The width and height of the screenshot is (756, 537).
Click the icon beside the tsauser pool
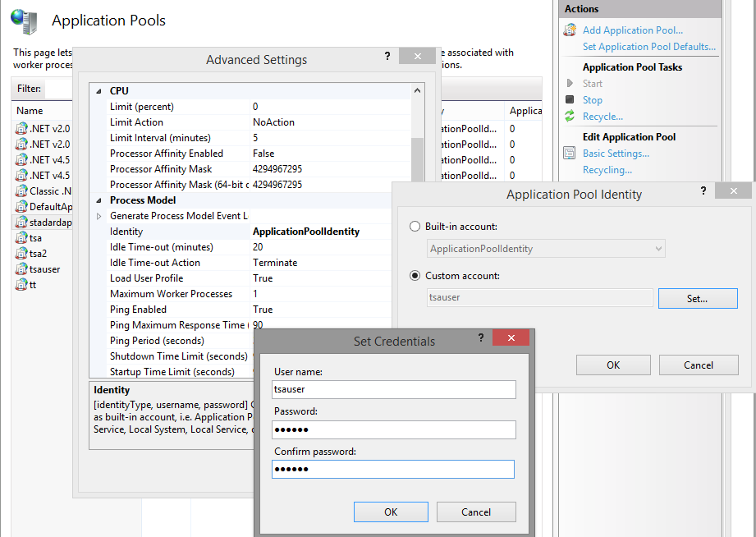pyautogui.click(x=21, y=268)
